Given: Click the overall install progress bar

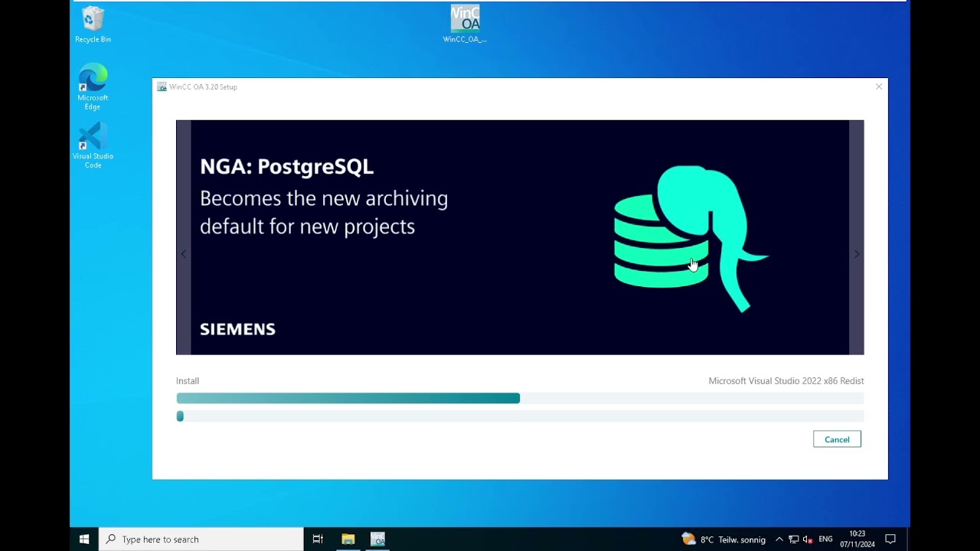Looking at the screenshot, I should (x=520, y=398).
